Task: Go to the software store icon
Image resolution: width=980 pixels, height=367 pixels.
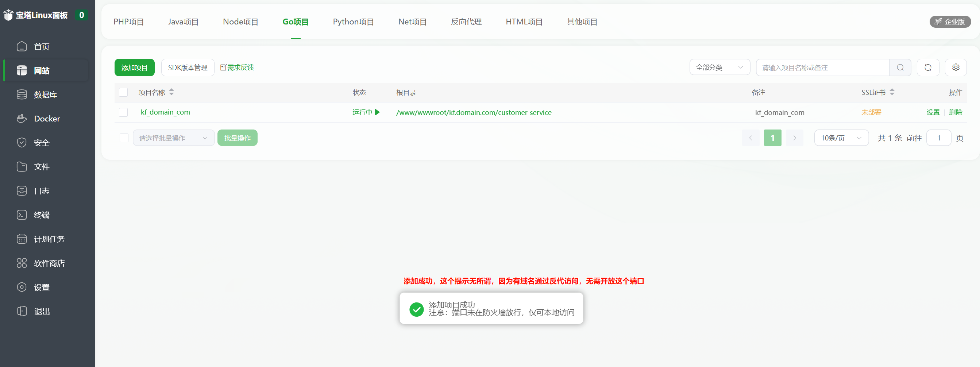Action: click(x=22, y=263)
